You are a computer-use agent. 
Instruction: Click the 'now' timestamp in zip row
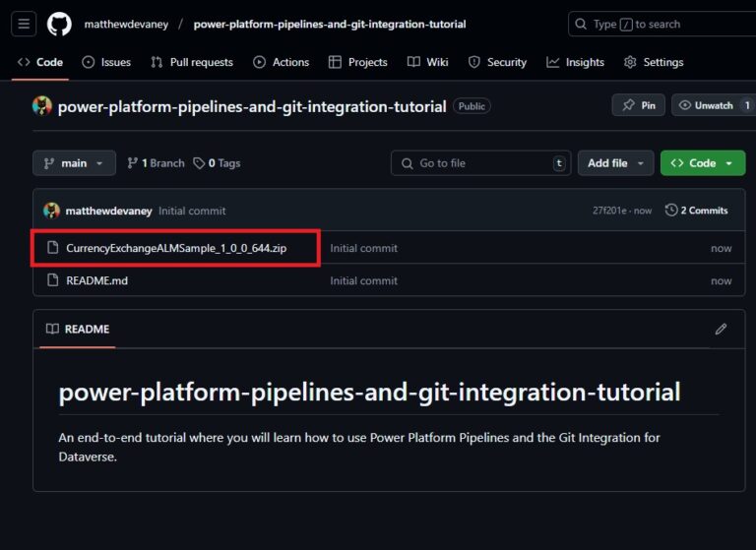click(x=721, y=248)
